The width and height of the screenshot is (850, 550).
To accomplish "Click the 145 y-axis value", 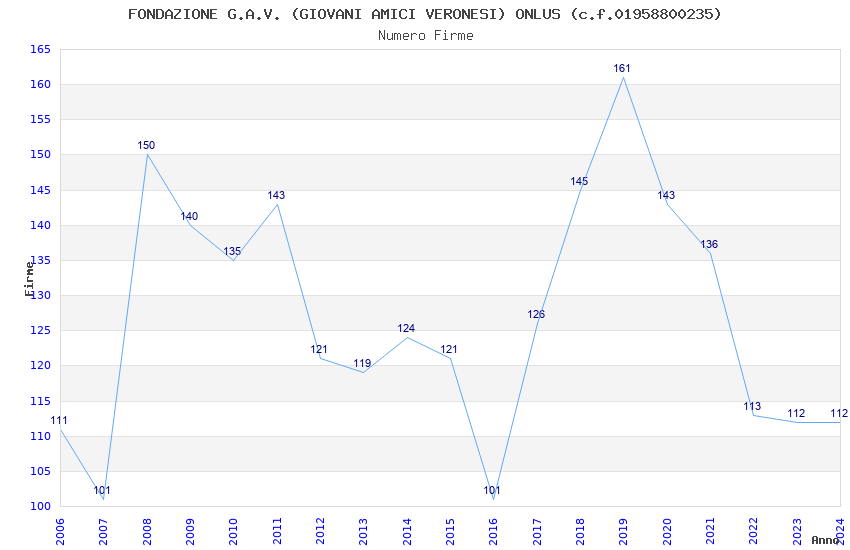I will 40,190.
